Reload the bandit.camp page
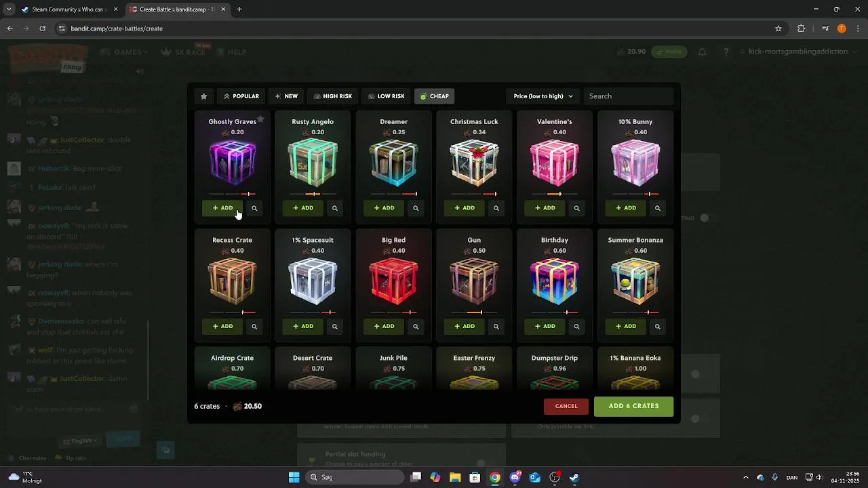Image resolution: width=868 pixels, height=488 pixels. pyautogui.click(x=42, y=28)
